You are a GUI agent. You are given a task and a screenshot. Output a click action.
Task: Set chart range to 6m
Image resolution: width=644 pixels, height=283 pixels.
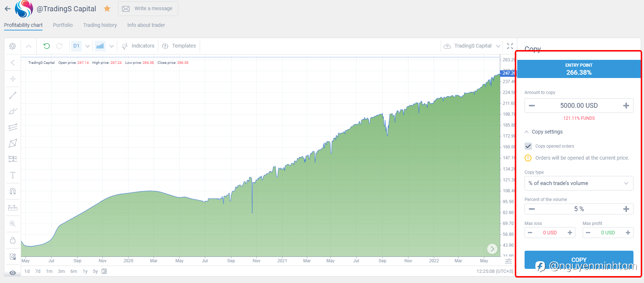click(x=74, y=271)
